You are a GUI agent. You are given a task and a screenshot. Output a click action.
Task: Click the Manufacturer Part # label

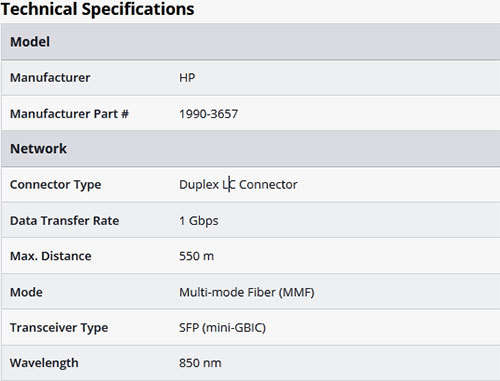coord(69,114)
